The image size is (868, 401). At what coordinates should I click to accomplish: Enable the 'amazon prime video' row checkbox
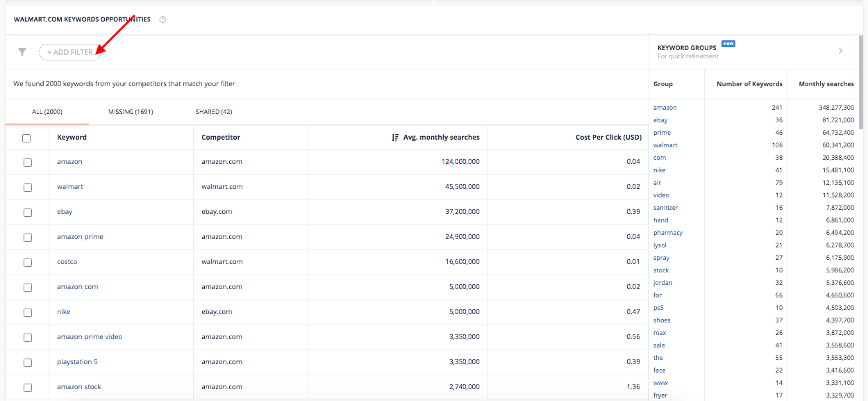[x=28, y=338]
